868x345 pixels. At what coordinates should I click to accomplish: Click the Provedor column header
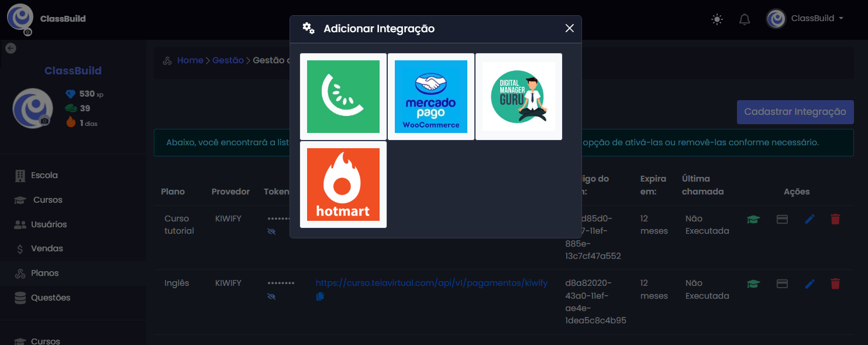[x=230, y=192]
